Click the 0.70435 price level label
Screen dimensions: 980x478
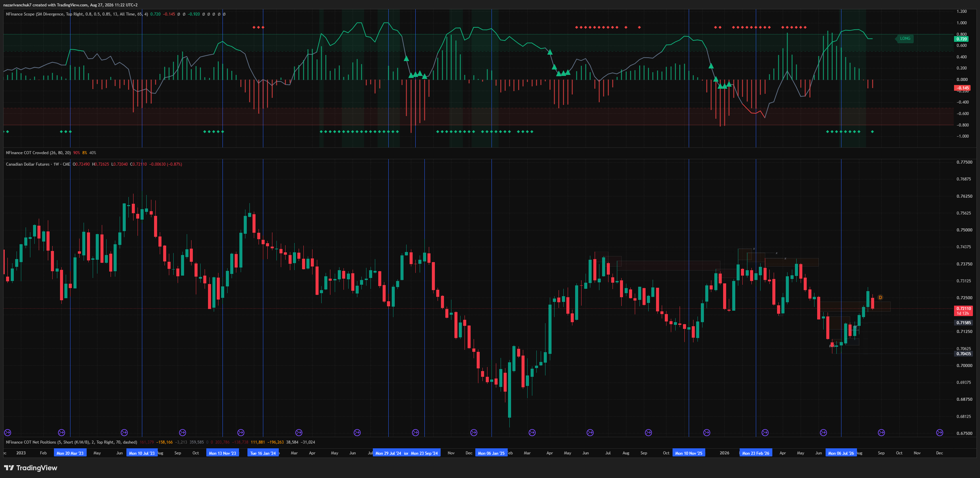[963, 354]
